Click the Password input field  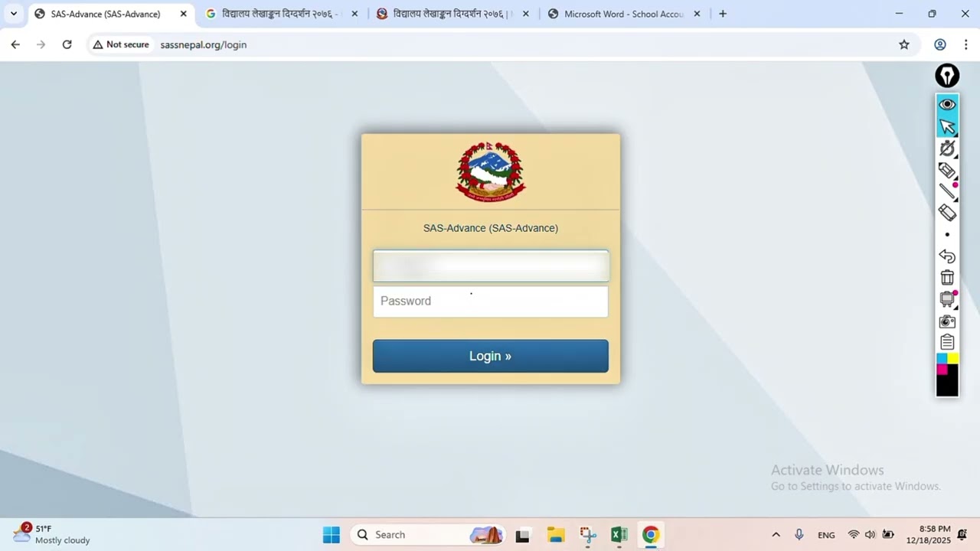491,301
